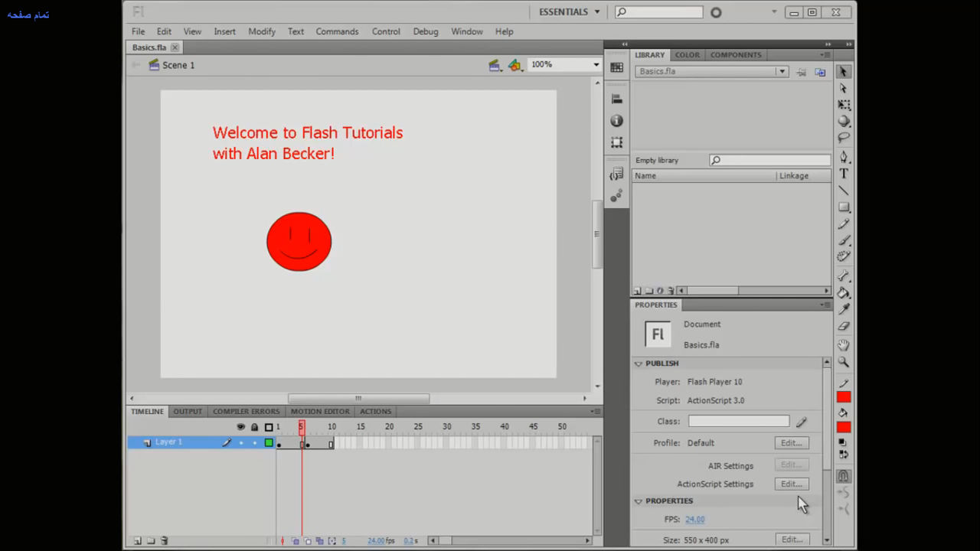Select the Zoom magnifier tool
The width and height of the screenshot is (980, 551).
(843, 362)
